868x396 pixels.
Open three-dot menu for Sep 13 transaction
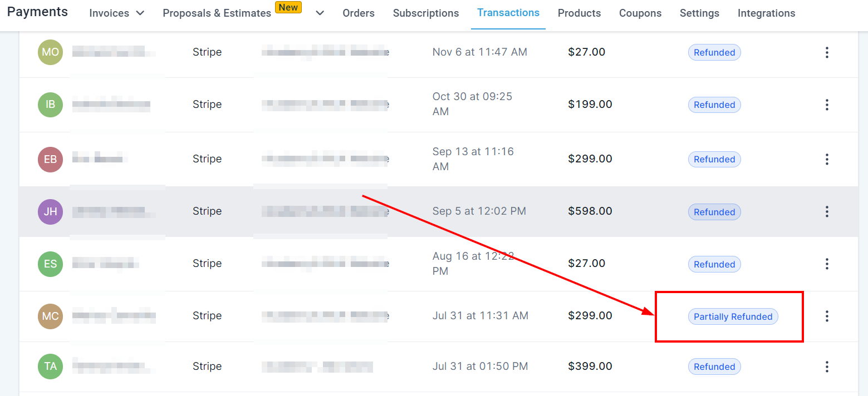click(827, 159)
